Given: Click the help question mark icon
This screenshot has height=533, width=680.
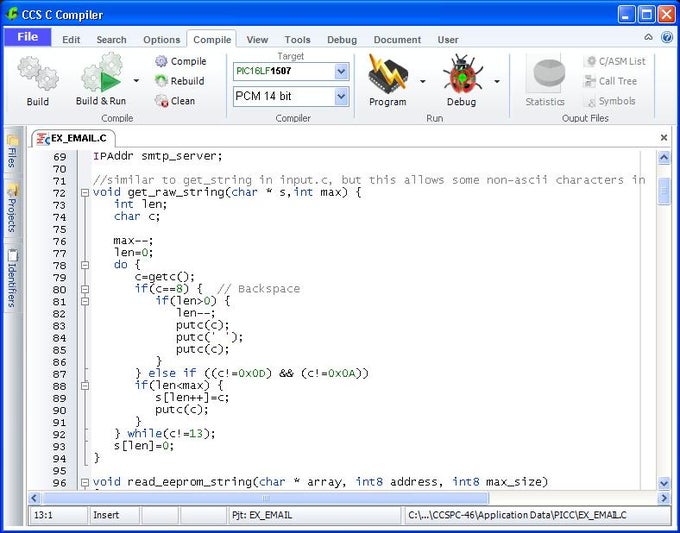Looking at the screenshot, I should (667, 37).
